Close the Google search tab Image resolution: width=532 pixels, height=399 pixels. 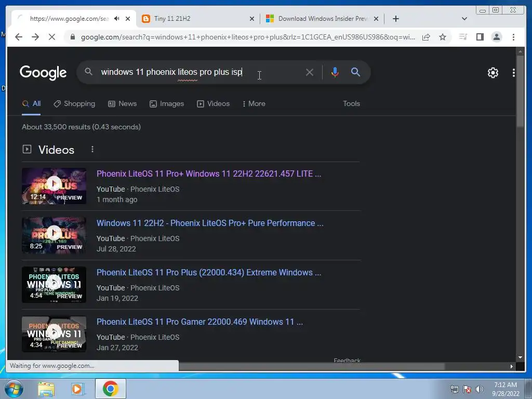[x=128, y=19]
